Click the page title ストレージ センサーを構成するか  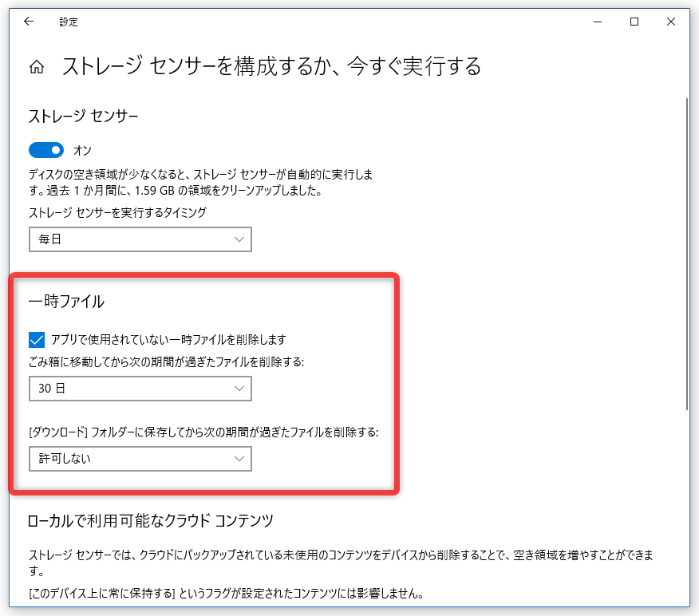click(x=272, y=66)
